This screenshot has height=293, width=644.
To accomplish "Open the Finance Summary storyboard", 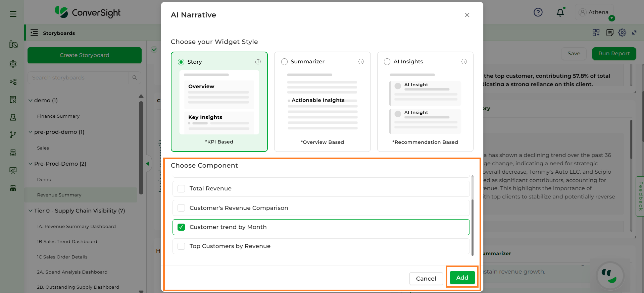I will (x=58, y=116).
